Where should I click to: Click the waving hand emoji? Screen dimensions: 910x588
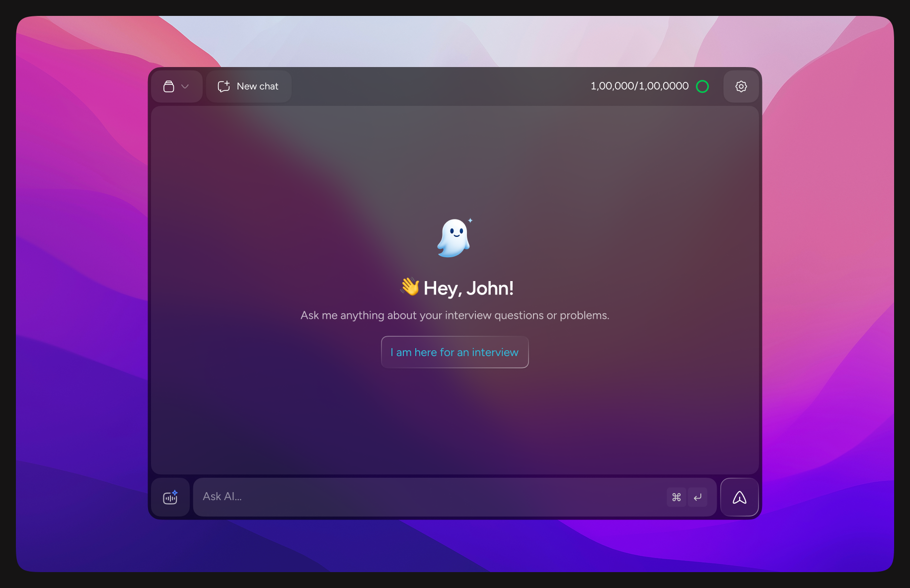410,287
